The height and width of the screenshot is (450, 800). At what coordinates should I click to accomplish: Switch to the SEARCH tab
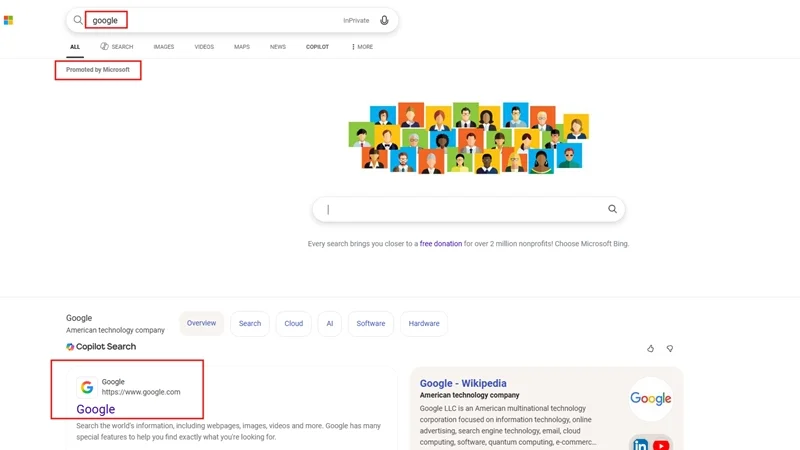coord(117,47)
